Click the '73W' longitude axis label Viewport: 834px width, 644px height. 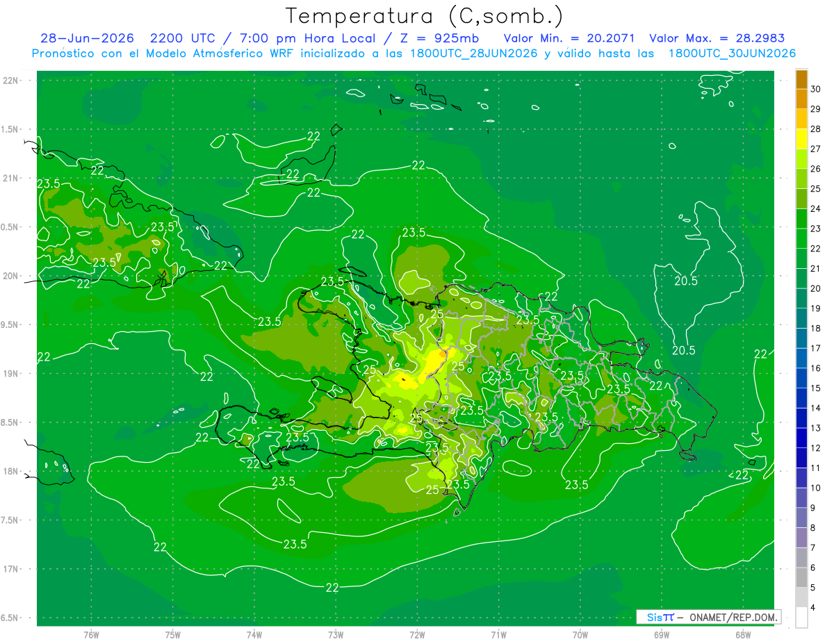[x=336, y=635]
